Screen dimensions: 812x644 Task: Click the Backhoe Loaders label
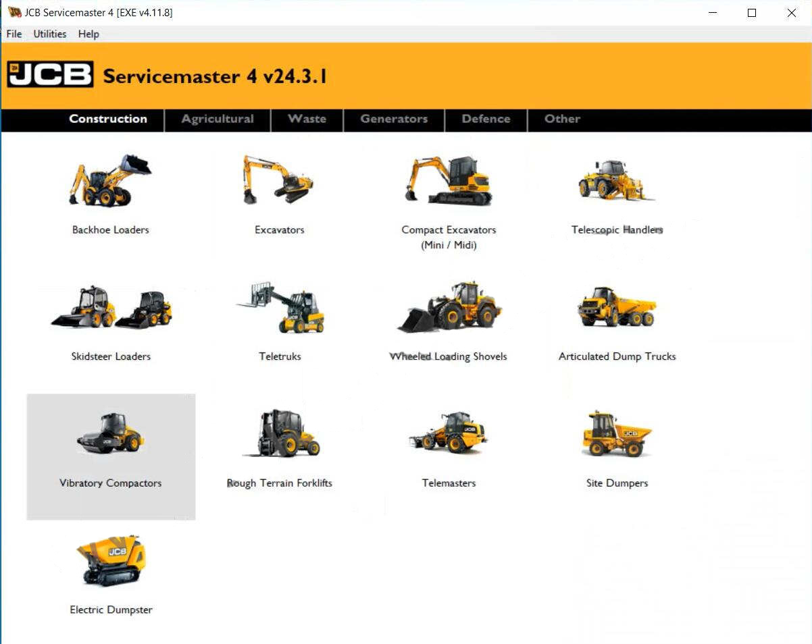click(x=111, y=230)
